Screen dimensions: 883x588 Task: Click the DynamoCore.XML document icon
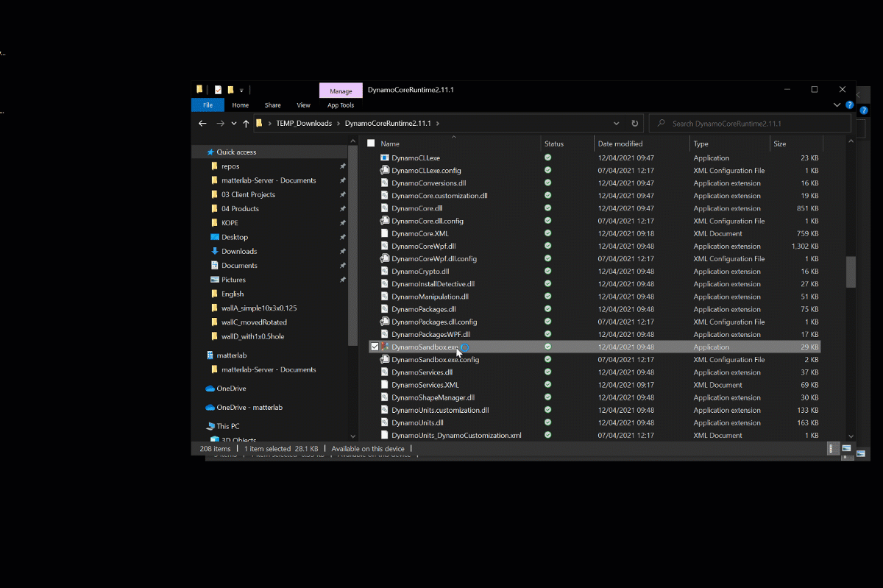(384, 233)
